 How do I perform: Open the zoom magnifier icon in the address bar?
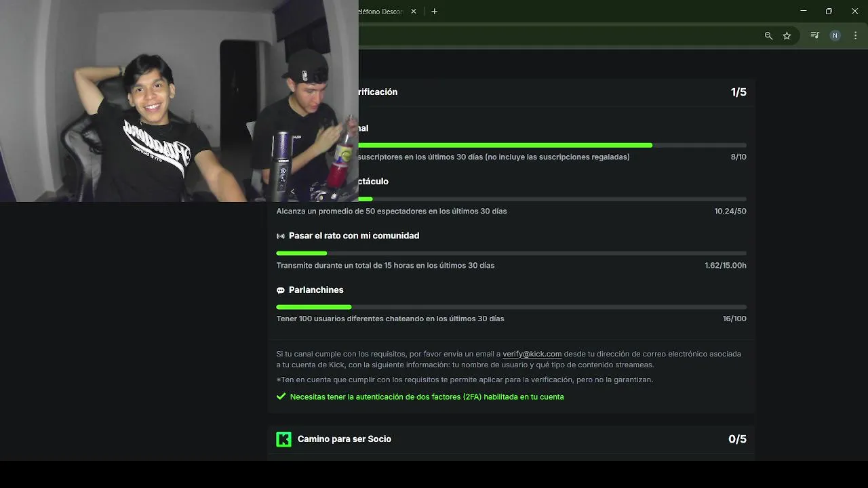(768, 35)
